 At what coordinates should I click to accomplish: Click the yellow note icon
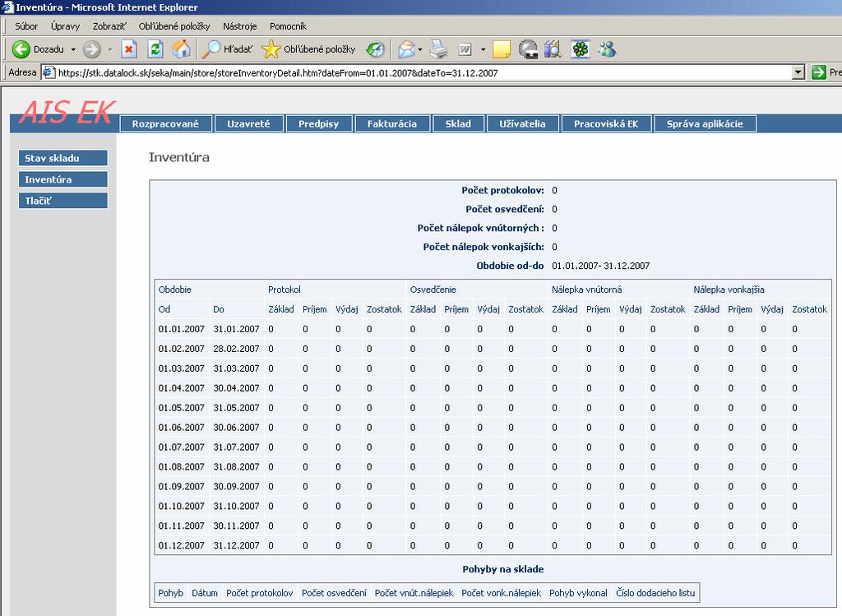pos(501,49)
